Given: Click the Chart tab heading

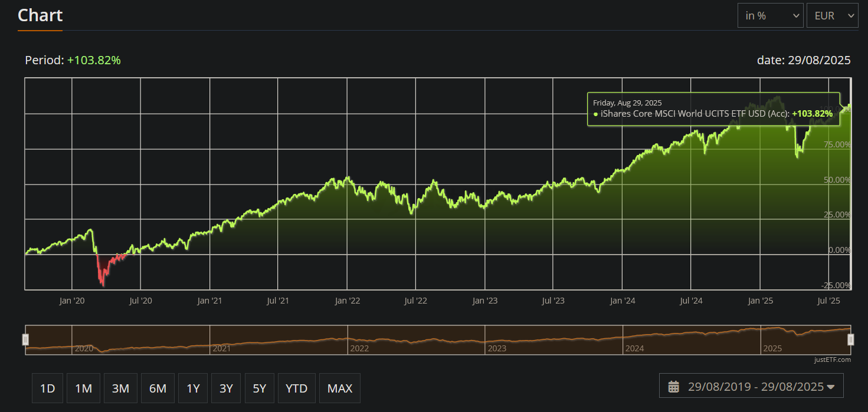Looking at the screenshot, I should [40, 15].
